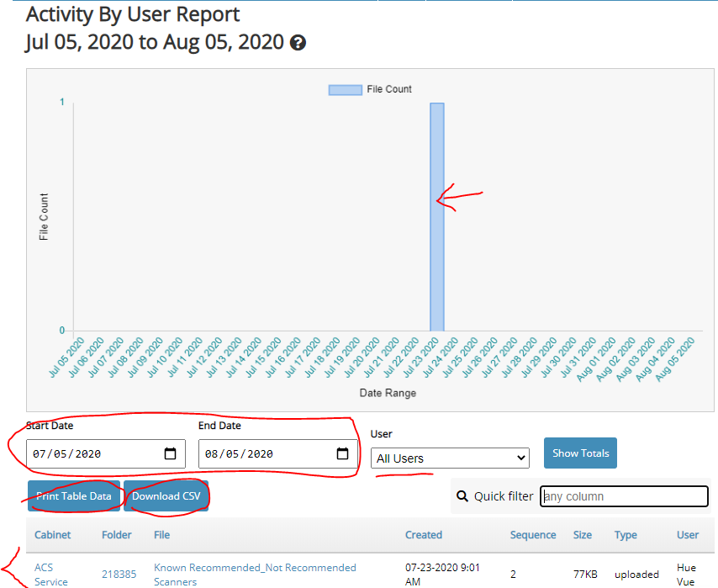This screenshot has width=718, height=588.
Task: Click the help question mark icon
Action: (297, 43)
